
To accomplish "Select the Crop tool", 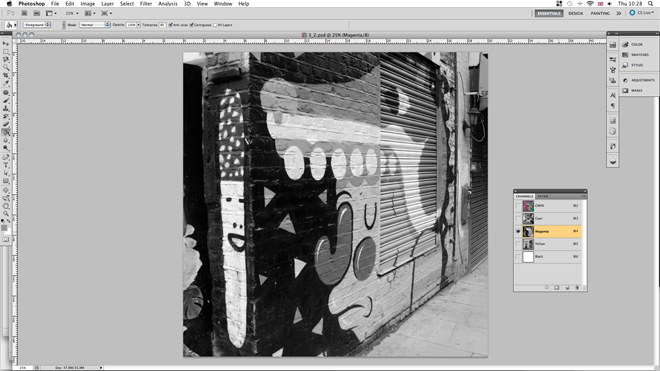I will pyautogui.click(x=5, y=75).
